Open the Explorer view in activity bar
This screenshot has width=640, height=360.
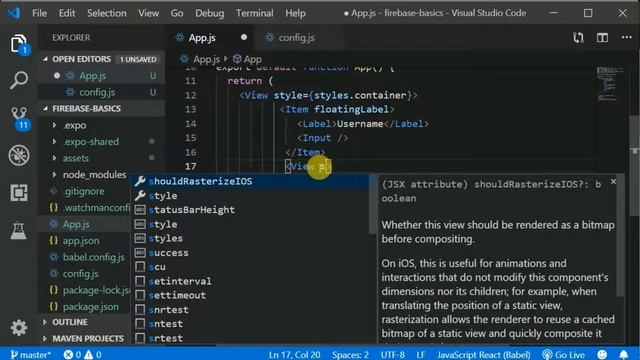pos(19,44)
